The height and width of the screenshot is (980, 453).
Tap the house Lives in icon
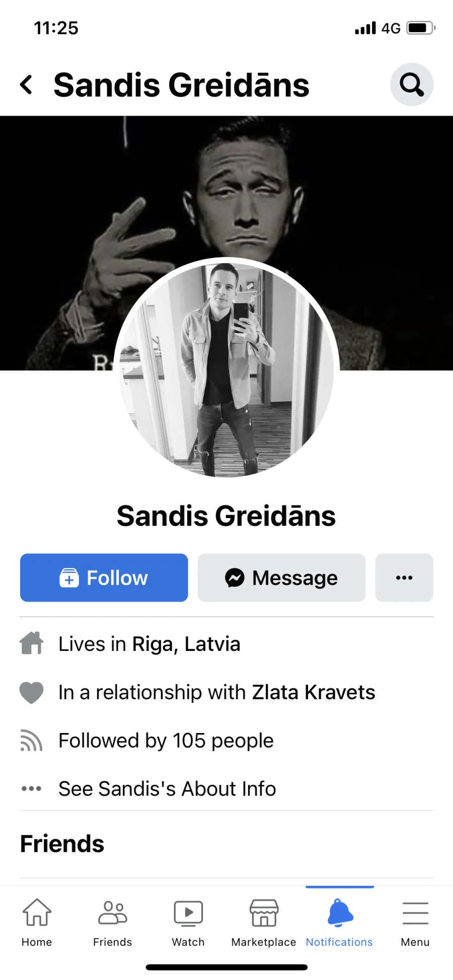point(32,643)
